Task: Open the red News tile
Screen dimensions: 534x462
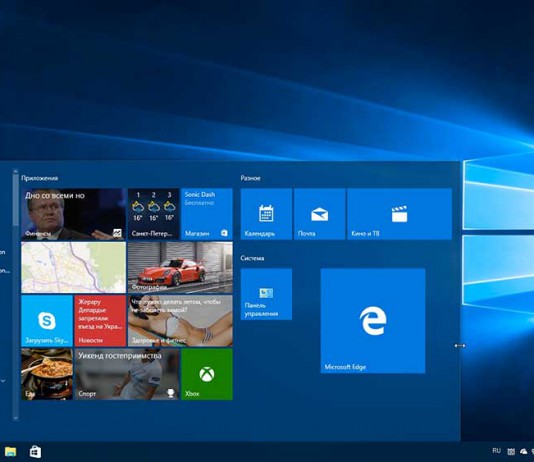Action: [100, 321]
